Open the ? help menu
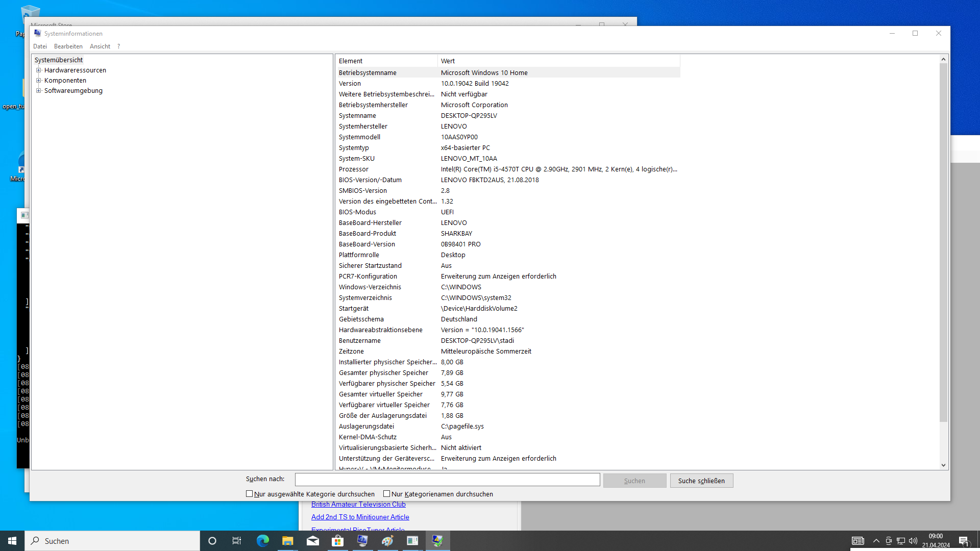Screen dimensions: 980x551 coord(118,46)
